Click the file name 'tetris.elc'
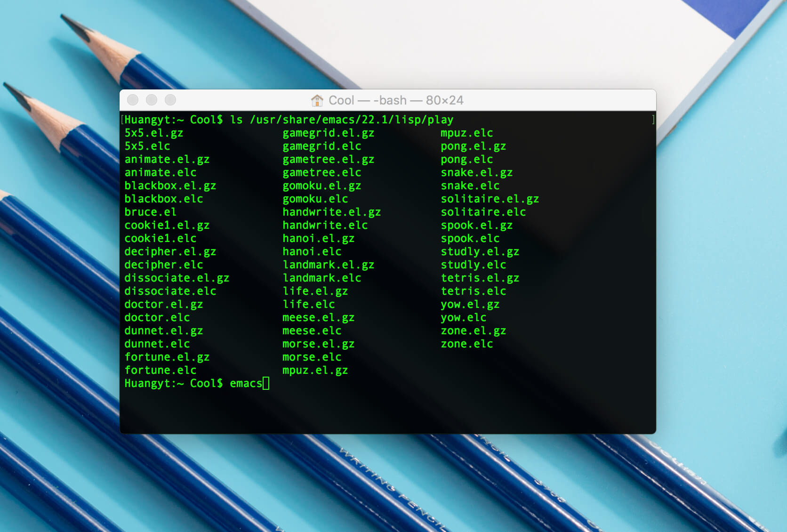This screenshot has width=787, height=532. click(x=474, y=291)
